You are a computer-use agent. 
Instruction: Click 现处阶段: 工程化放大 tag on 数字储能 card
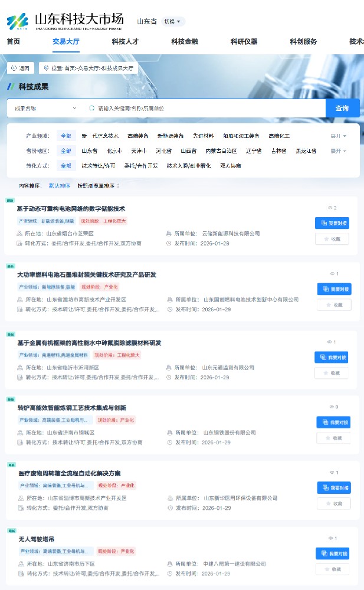(x=103, y=221)
